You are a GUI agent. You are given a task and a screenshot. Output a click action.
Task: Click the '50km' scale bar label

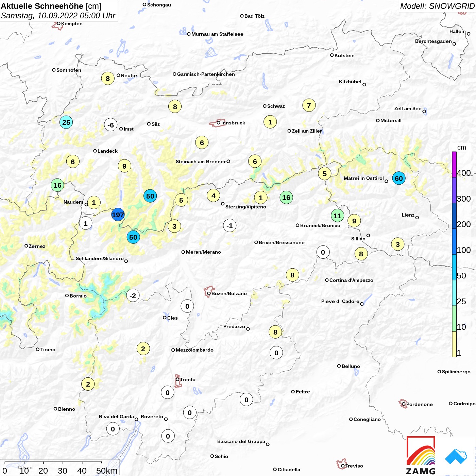107,471
